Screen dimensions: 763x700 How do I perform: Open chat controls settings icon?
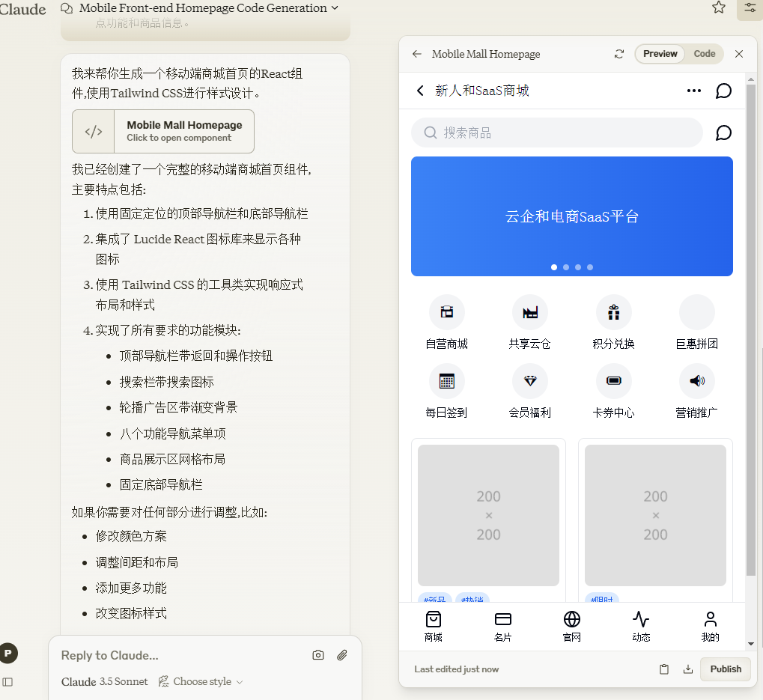(750, 8)
